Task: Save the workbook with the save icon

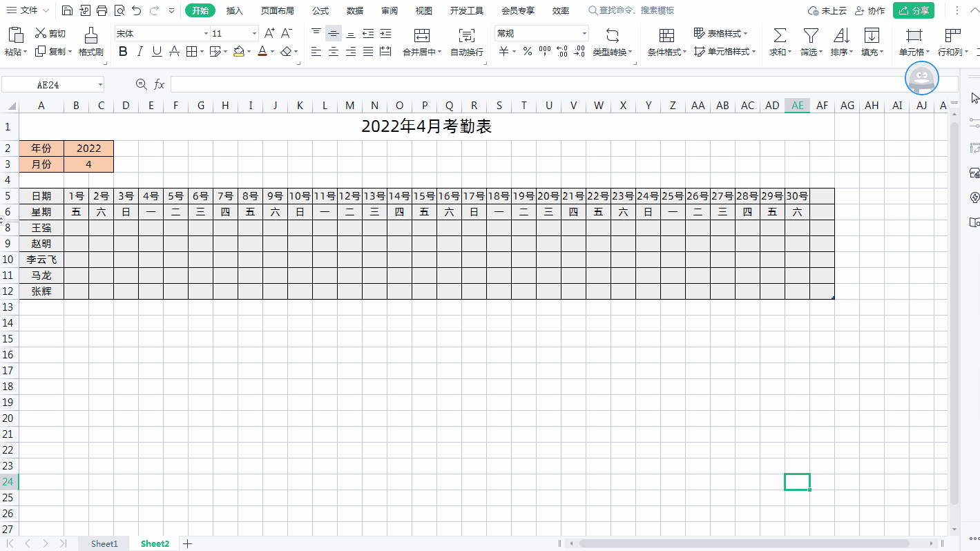Action: click(67, 10)
